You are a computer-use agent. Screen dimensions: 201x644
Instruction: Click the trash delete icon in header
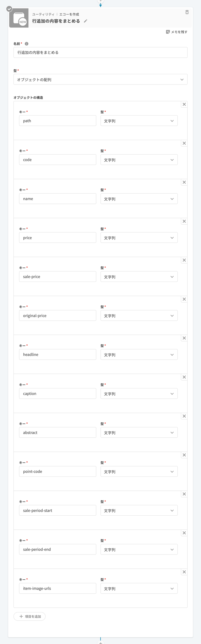[x=187, y=12]
